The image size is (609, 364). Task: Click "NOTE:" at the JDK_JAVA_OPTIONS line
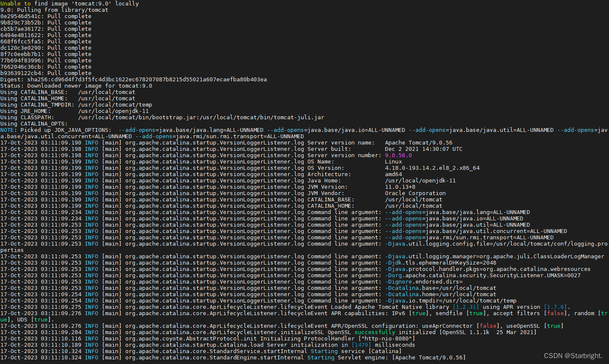[8, 130]
